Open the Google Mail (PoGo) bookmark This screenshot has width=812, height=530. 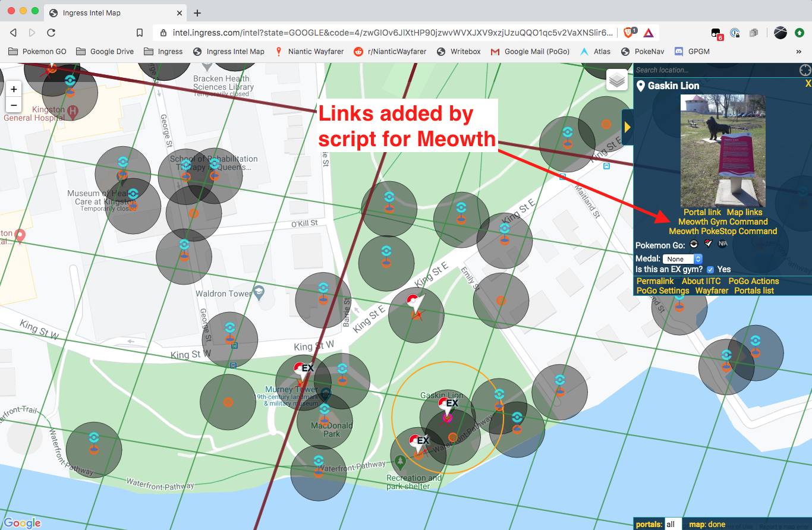[x=530, y=52]
